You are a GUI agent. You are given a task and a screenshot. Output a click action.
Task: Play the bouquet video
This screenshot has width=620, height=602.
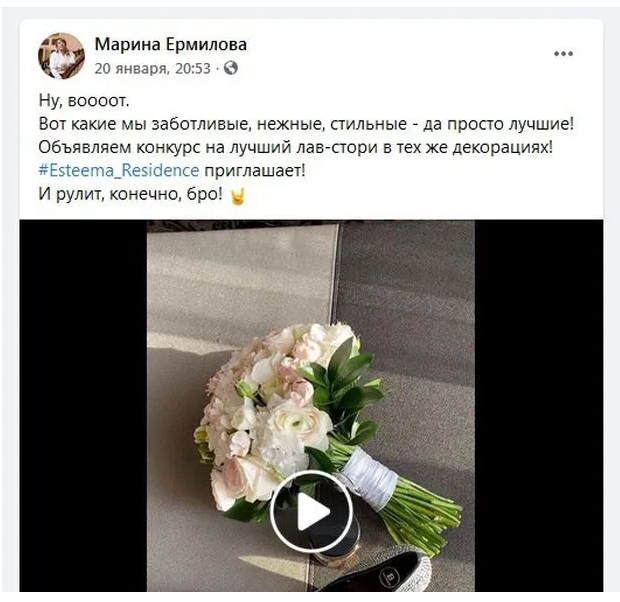click(x=311, y=511)
